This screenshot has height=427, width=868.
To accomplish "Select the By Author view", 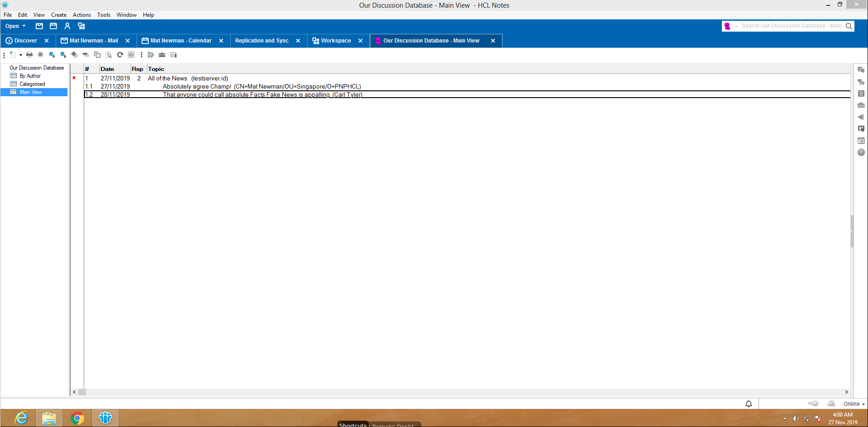I will (x=30, y=76).
